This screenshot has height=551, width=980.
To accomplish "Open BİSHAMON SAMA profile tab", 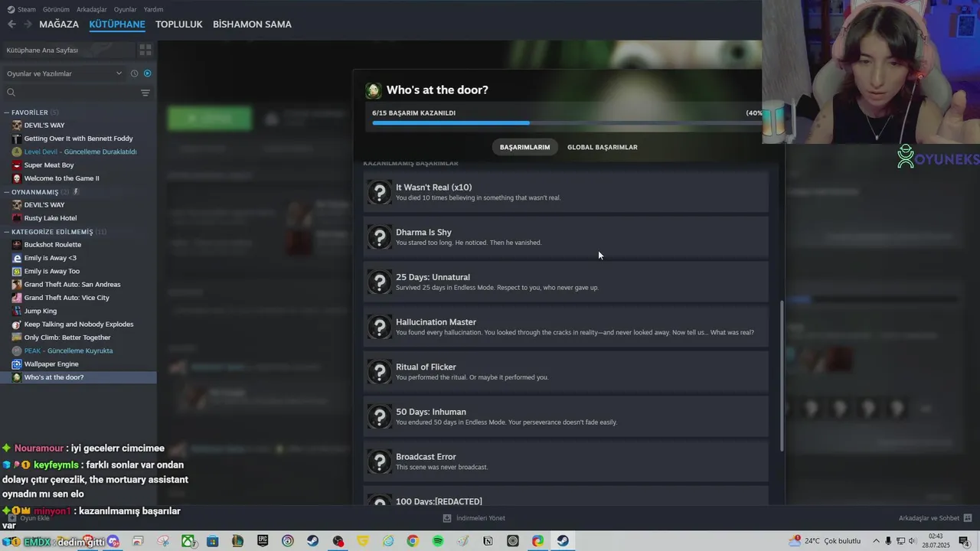I will [x=252, y=24].
